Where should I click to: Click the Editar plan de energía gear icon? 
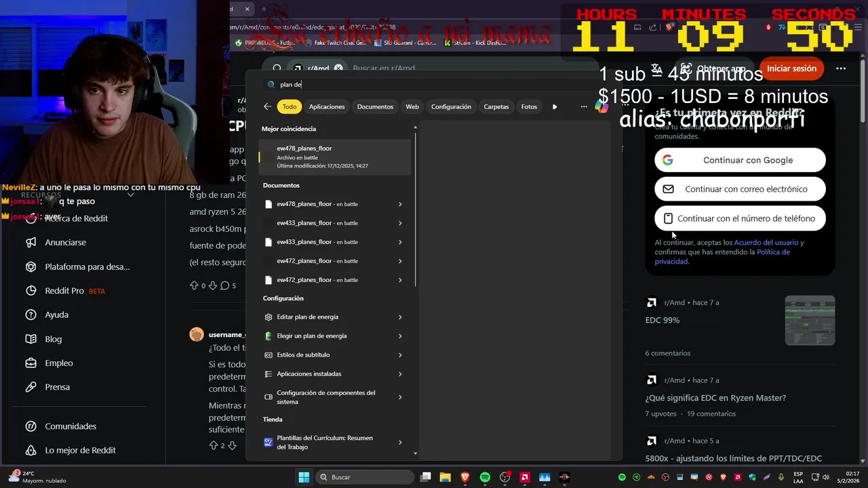269,317
